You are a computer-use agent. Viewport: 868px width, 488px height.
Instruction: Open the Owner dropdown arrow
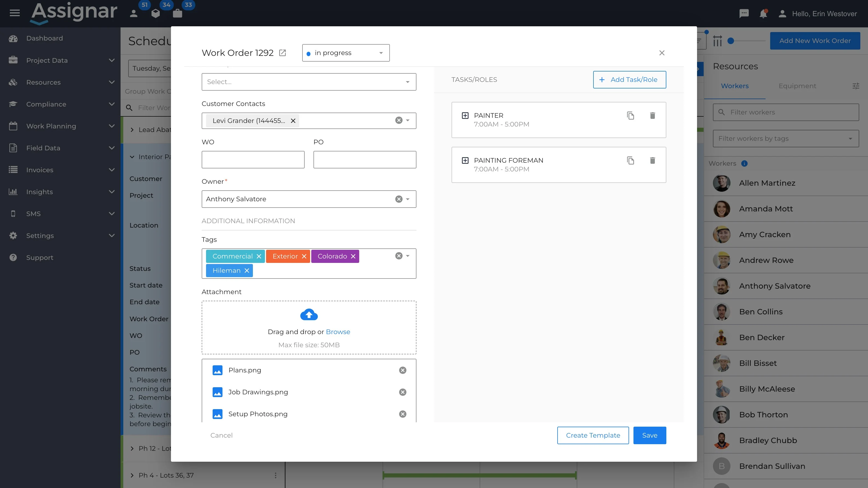[x=408, y=199]
